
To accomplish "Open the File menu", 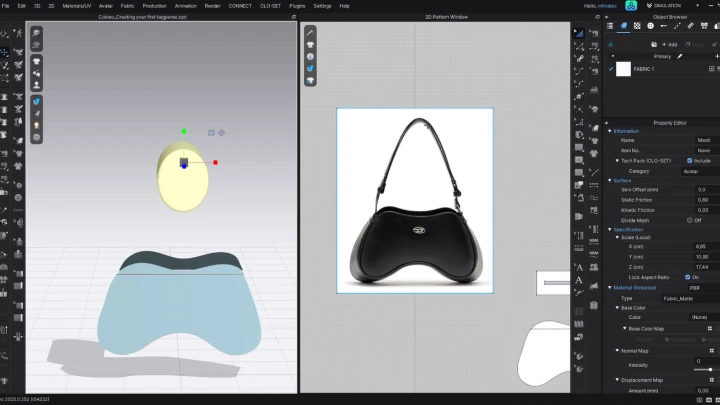I will tap(5, 6).
